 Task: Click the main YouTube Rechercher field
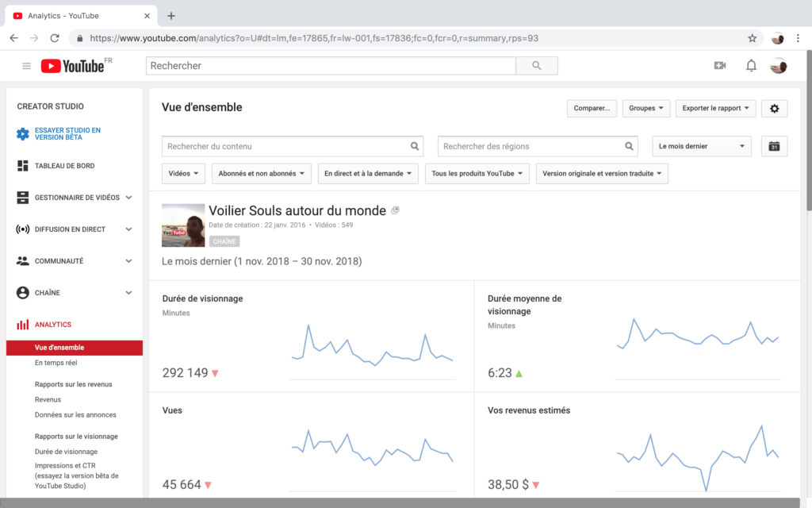click(331, 66)
